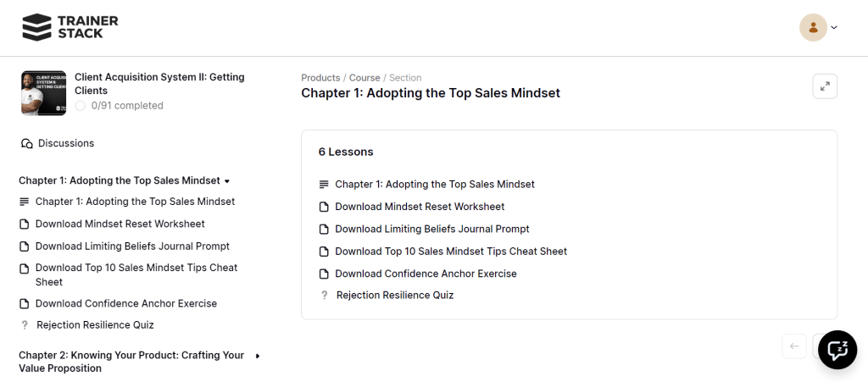Expand Chapter 2 Knowing Your Product
The width and height of the screenshot is (868, 382).
point(258,356)
